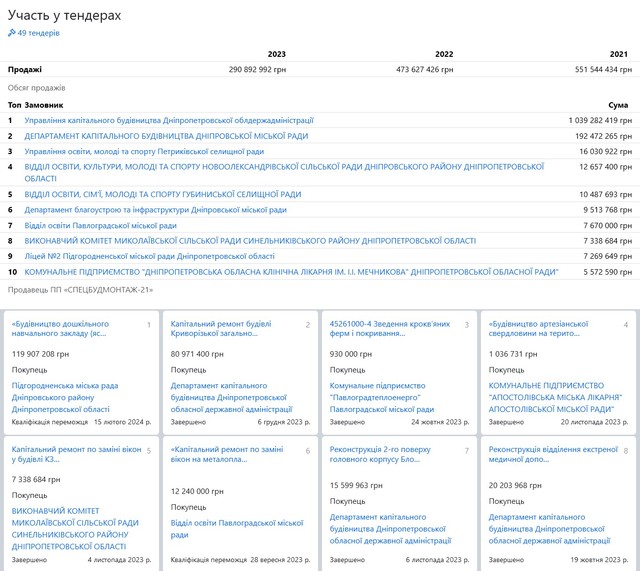Click the gavel icon beside 49 тендерів
The width and height of the screenshot is (640, 571).
(11, 33)
